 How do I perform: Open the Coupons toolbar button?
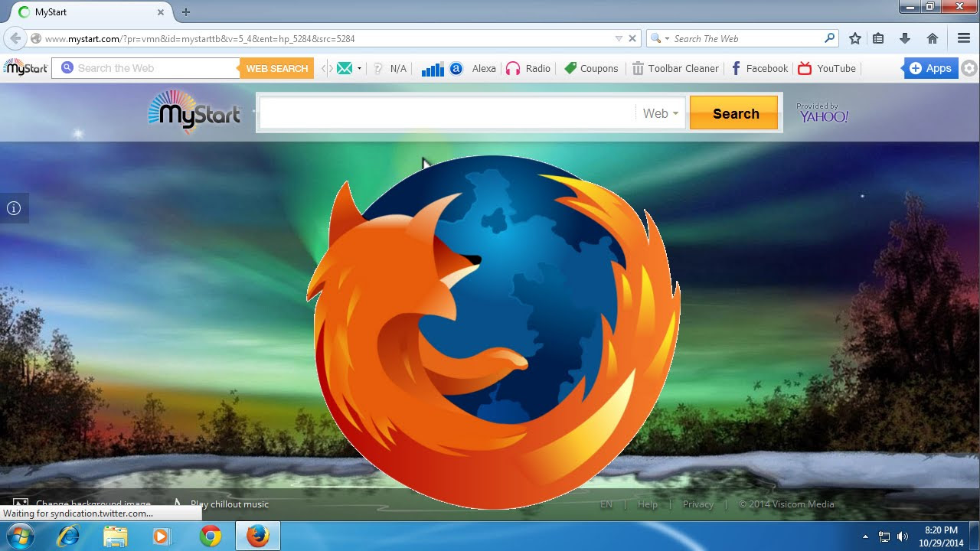click(591, 68)
